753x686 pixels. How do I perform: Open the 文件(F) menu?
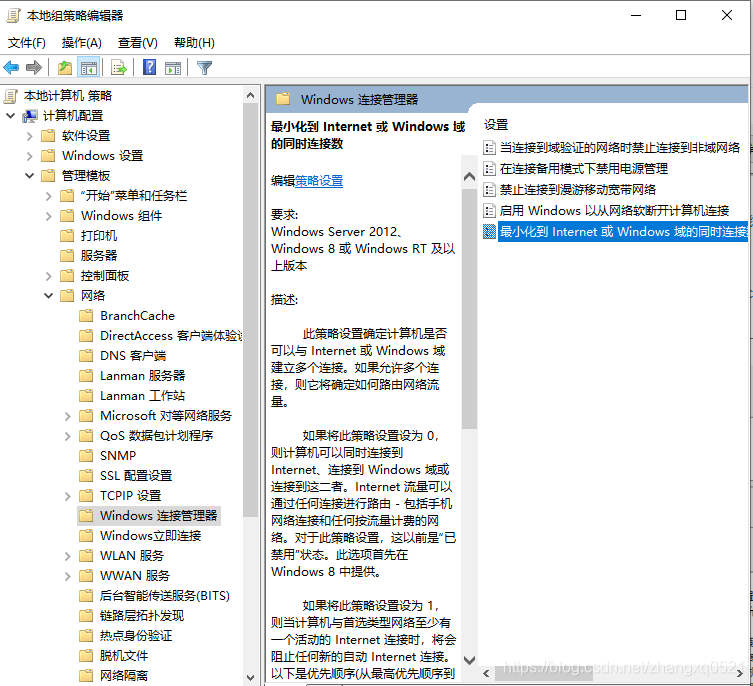(x=27, y=43)
